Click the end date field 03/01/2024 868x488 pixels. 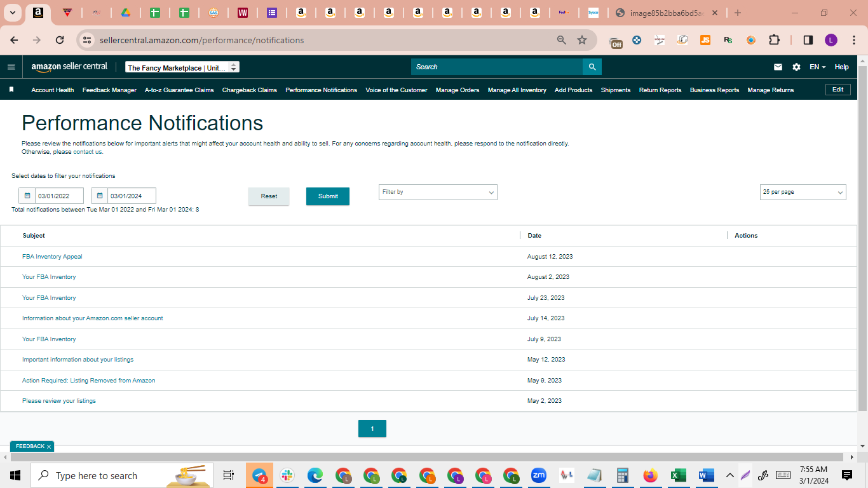coord(132,196)
